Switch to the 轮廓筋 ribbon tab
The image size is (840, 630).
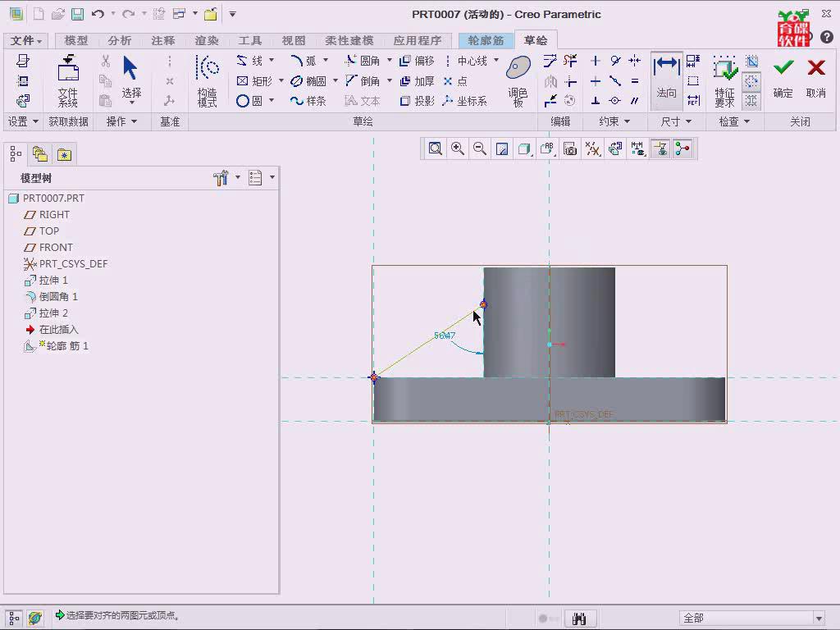(486, 40)
